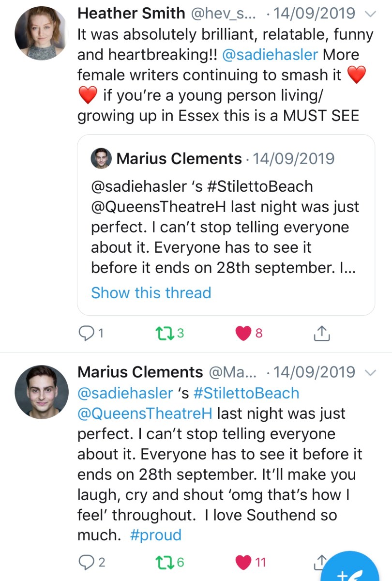Share Heather Smith's tweet

point(322,333)
